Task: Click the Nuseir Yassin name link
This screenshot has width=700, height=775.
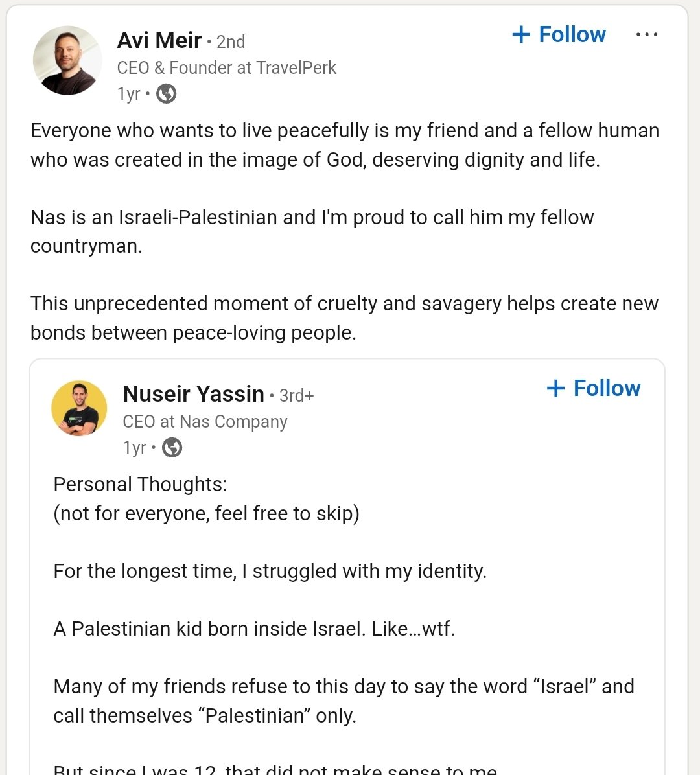Action: [x=193, y=394]
